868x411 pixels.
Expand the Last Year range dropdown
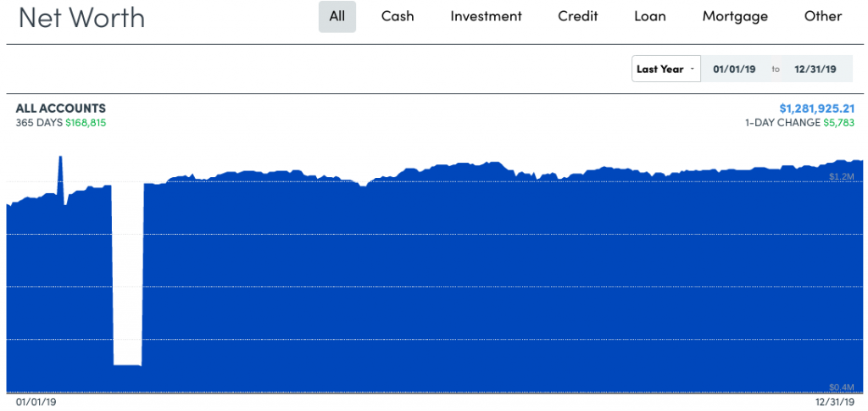click(x=666, y=69)
